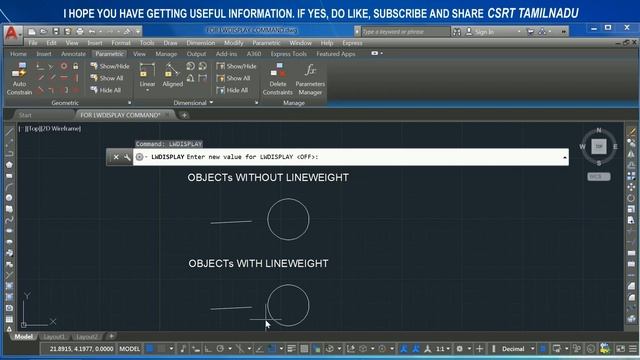
Task: Expand the Dimensional panel dropdown
Action: [x=211, y=102]
